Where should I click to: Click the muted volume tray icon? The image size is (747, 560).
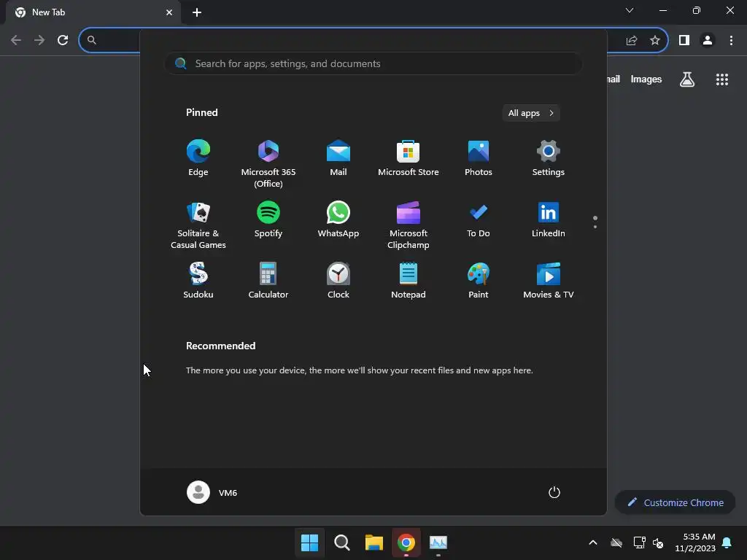point(658,542)
